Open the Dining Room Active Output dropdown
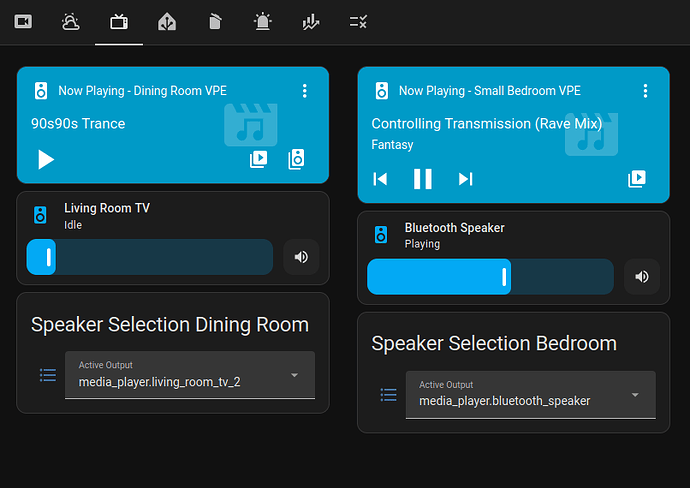 click(x=190, y=375)
